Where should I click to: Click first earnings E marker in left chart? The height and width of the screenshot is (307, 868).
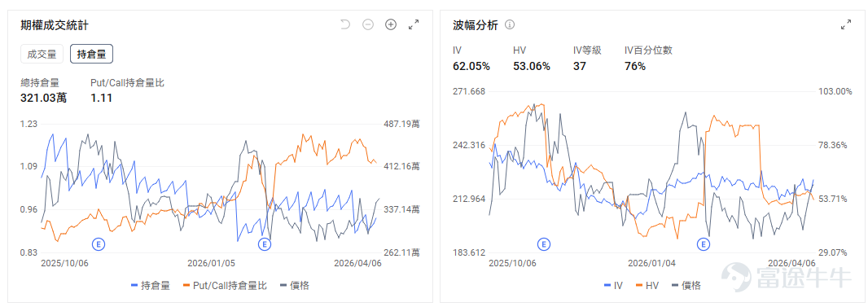point(99,244)
